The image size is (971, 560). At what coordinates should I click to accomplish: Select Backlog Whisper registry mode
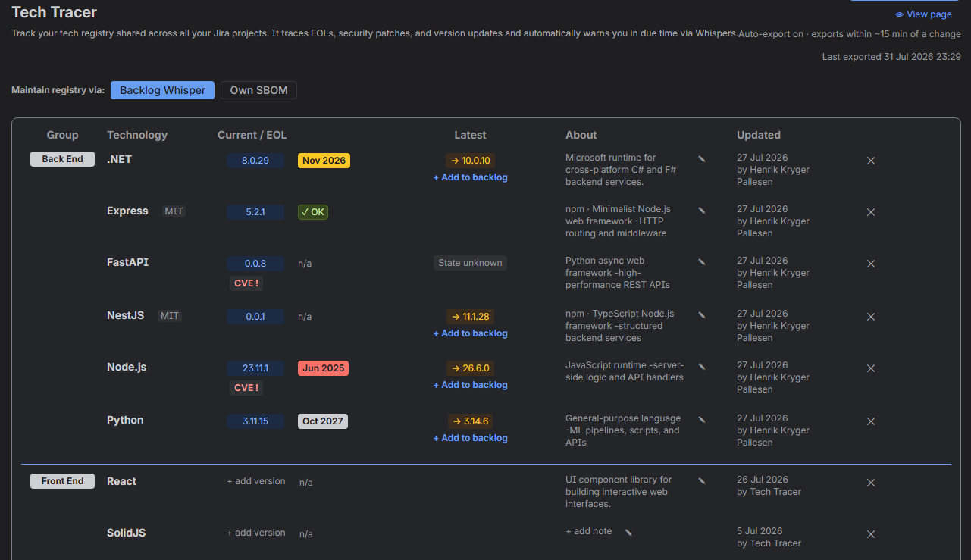[162, 90]
